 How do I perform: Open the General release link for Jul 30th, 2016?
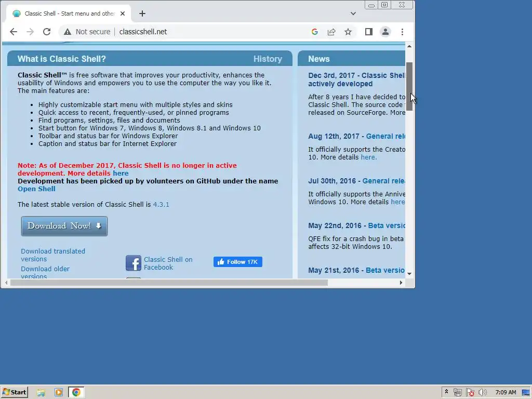click(x=384, y=181)
